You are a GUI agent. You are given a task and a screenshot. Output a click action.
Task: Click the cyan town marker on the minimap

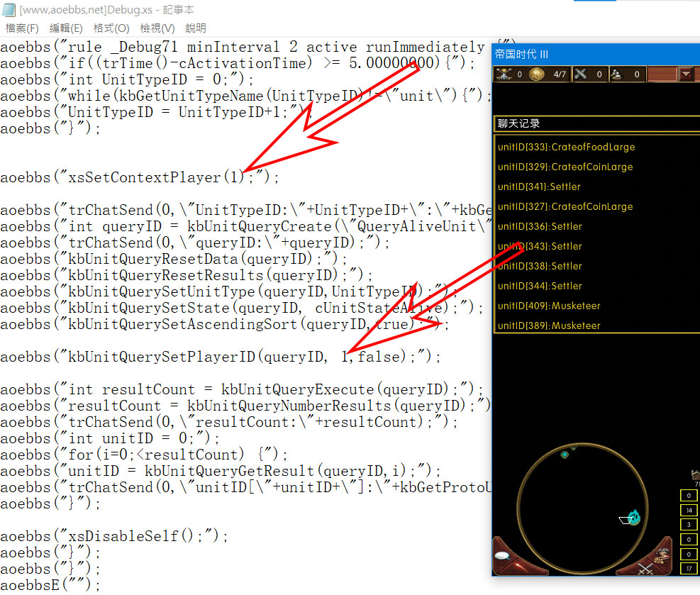pos(634,517)
